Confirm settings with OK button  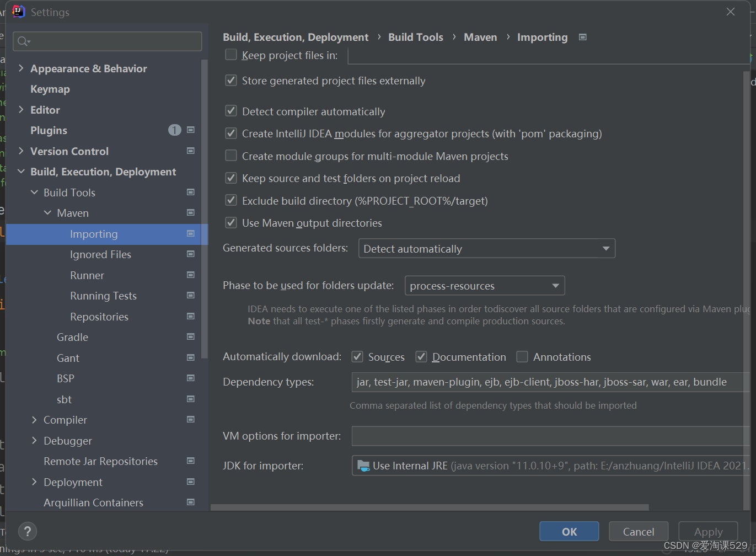point(569,532)
